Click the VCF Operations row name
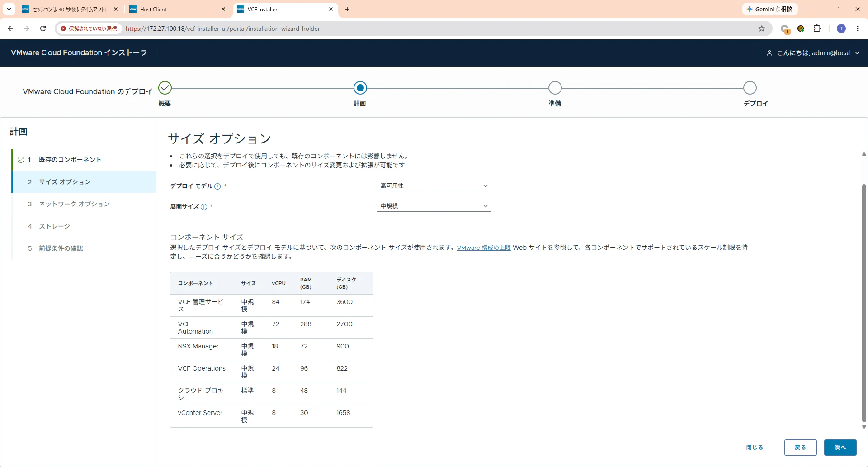868x467 pixels. coord(202,368)
